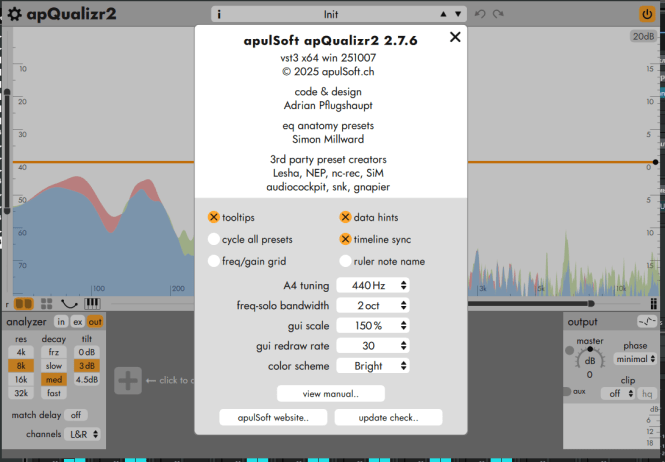Enable cycle all presets option
Image resolution: width=665 pixels, height=462 pixels.
pos(214,239)
